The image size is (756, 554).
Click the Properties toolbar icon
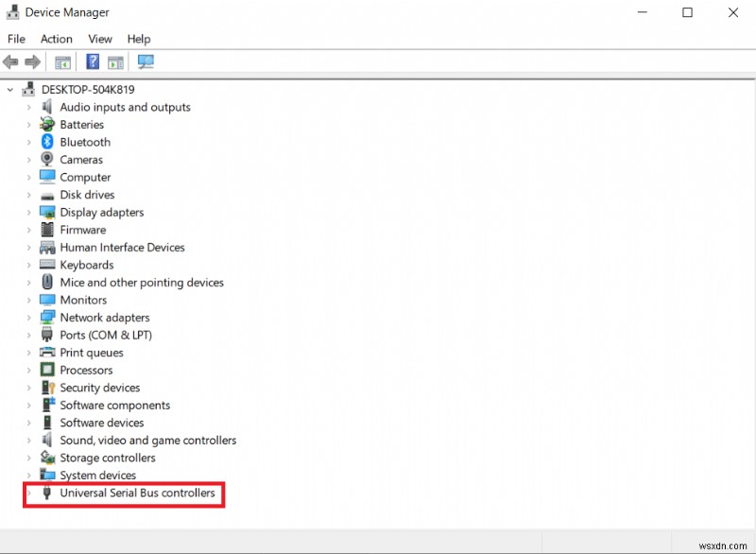click(x=114, y=61)
